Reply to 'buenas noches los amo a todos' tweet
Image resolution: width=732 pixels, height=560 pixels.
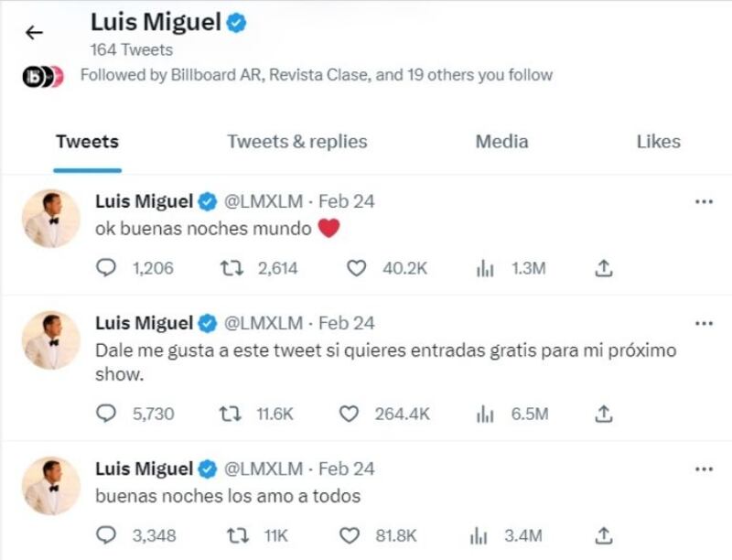point(106,535)
